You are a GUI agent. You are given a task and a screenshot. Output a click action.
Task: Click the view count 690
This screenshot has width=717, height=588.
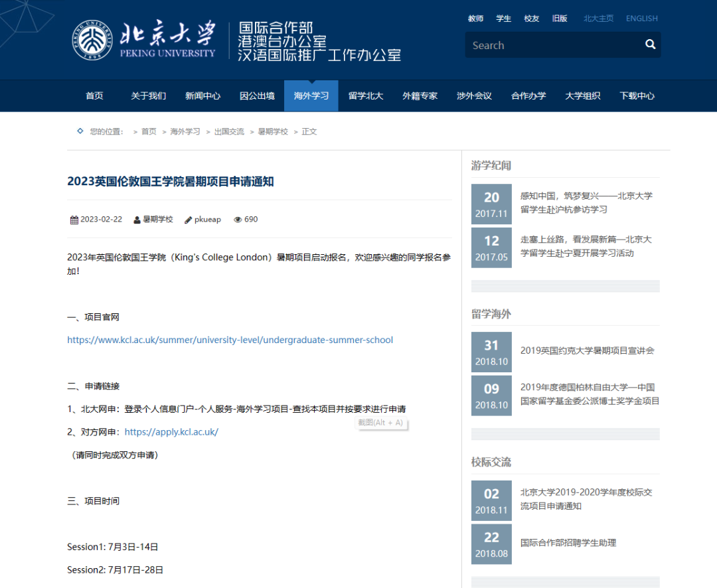coord(251,220)
